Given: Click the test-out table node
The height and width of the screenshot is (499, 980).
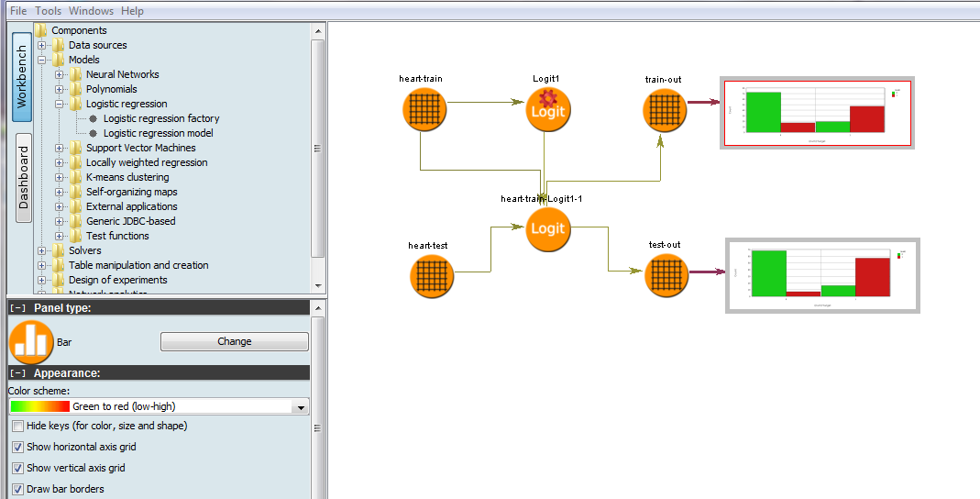Looking at the screenshot, I should tap(666, 276).
